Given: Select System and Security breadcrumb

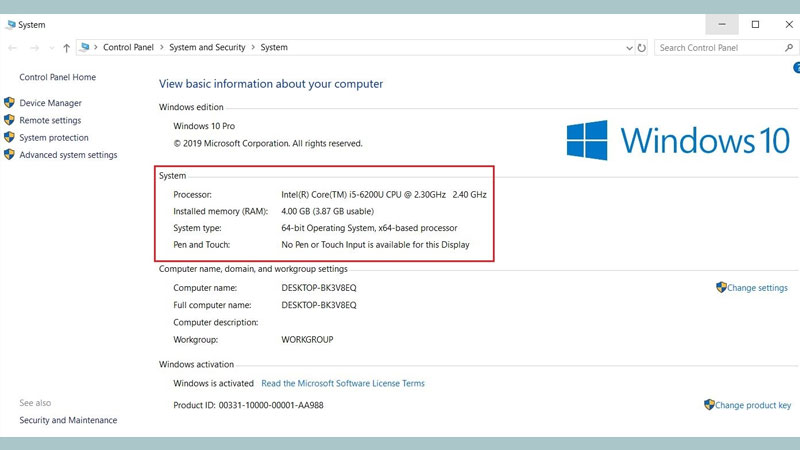Looking at the screenshot, I should coord(207,47).
